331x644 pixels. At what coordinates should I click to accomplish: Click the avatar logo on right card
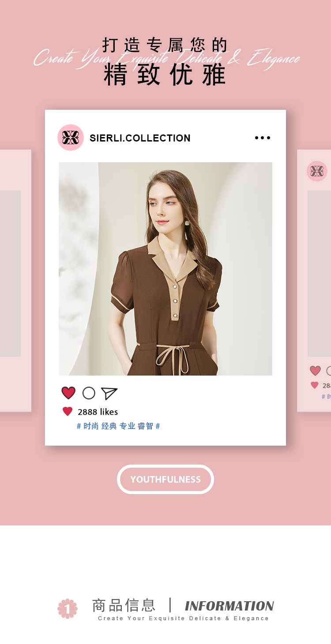coord(317,171)
